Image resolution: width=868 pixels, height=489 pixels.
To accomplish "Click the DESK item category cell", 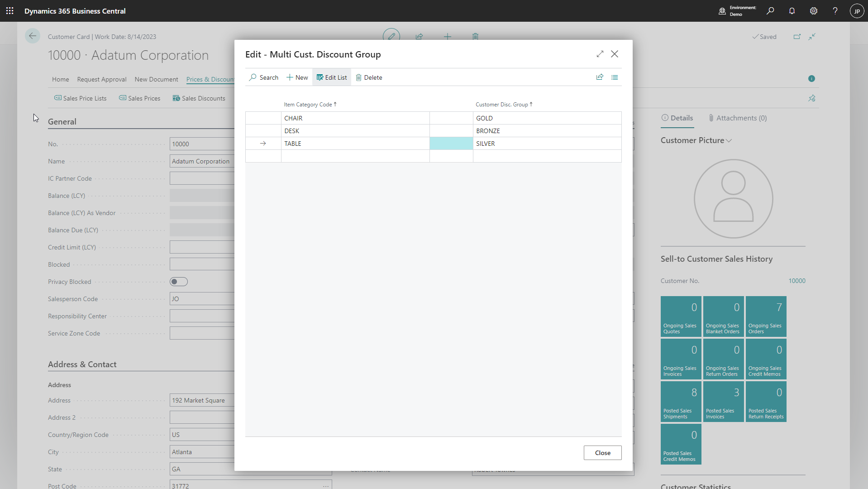I will tap(355, 131).
